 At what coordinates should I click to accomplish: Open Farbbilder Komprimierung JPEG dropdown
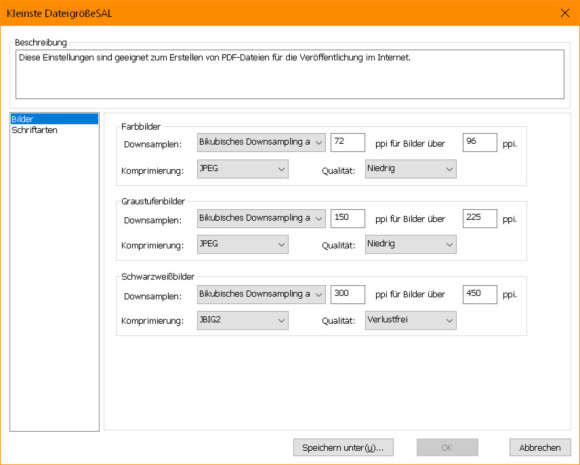click(x=243, y=169)
